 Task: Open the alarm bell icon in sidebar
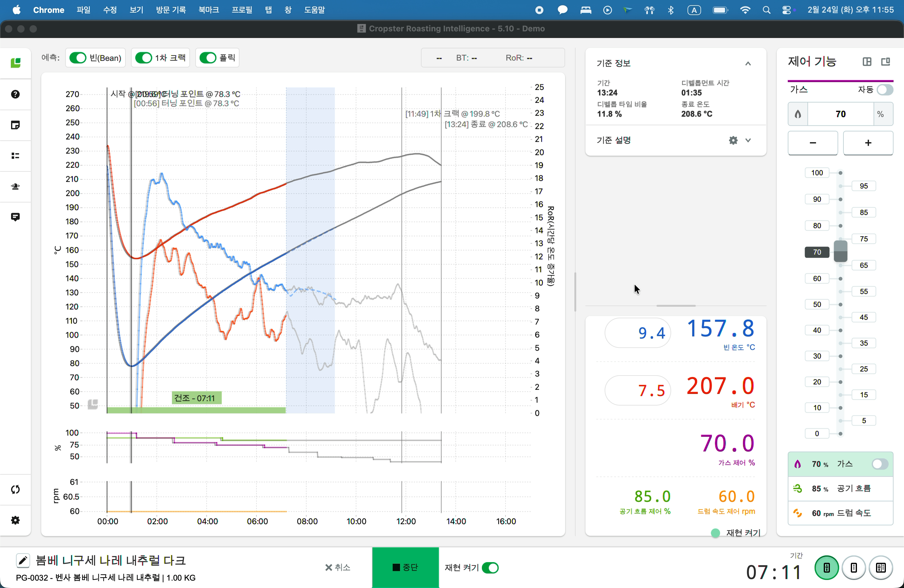pos(15,186)
